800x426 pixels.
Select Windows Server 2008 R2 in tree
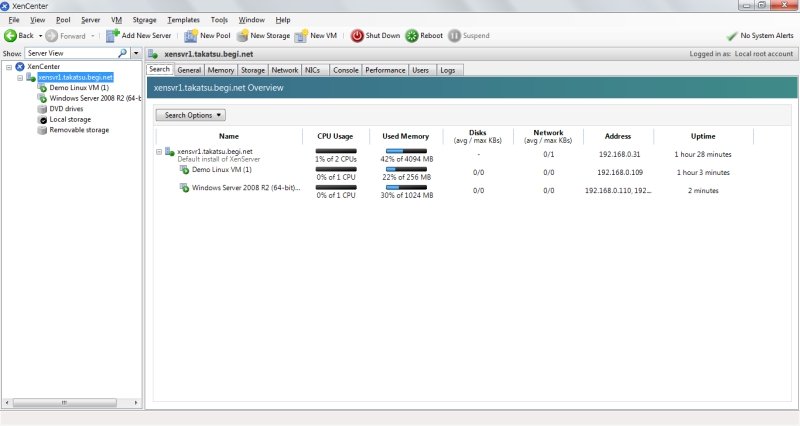95,98
